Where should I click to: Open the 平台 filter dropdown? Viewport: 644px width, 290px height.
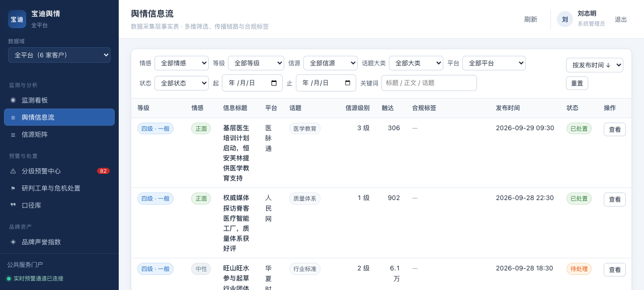click(x=494, y=63)
